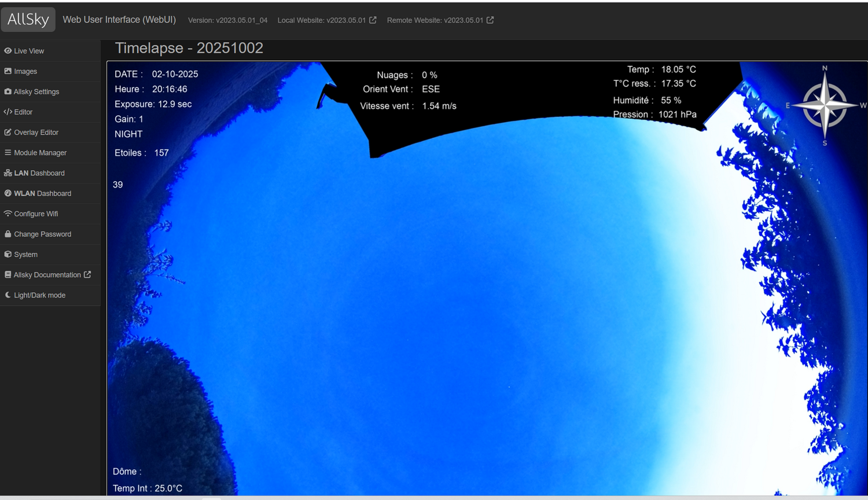Open the Local Website v2023.05.01 link
Screen dimensions: 868x500
click(x=327, y=20)
